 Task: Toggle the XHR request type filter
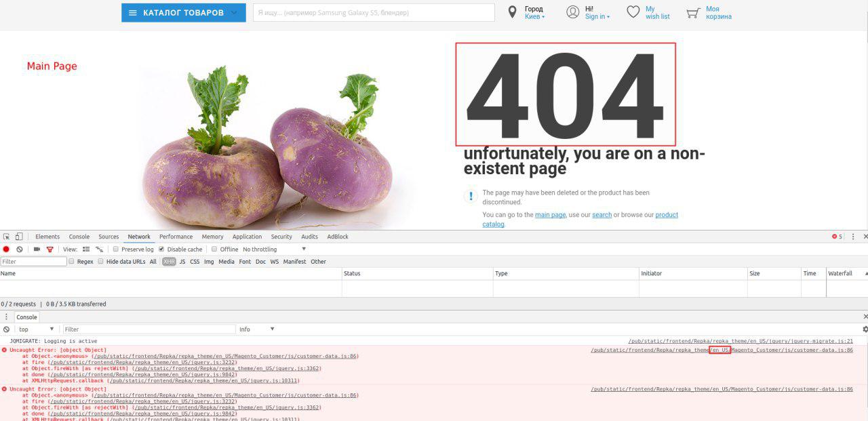click(169, 262)
